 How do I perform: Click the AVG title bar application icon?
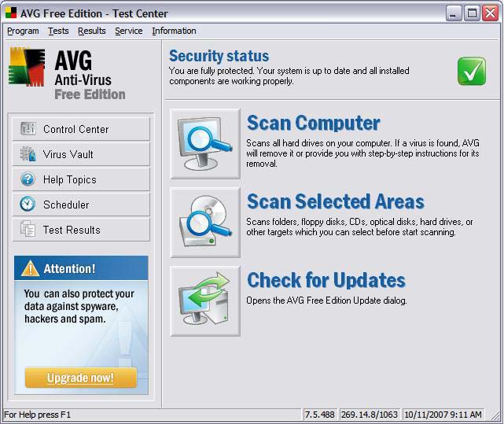11,13
